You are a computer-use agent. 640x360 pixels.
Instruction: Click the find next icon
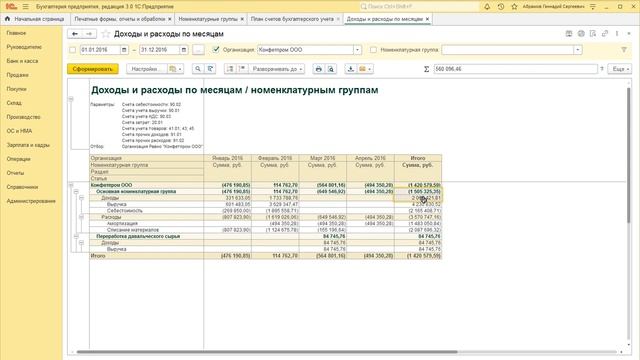[210, 69]
